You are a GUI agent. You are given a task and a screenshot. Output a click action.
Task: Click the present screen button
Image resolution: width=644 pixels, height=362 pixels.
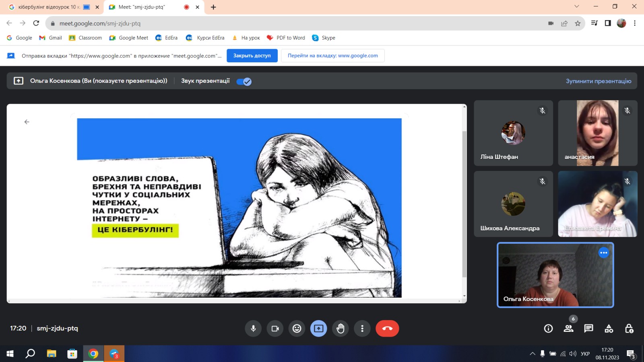pyautogui.click(x=318, y=329)
